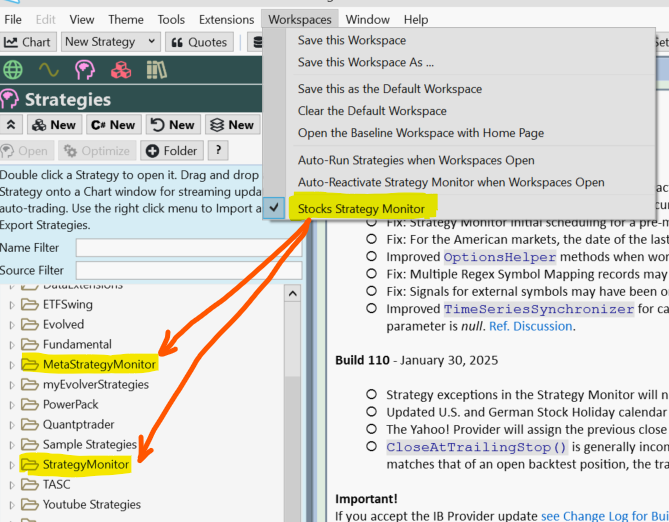Click the Add Folder button

tap(171, 151)
